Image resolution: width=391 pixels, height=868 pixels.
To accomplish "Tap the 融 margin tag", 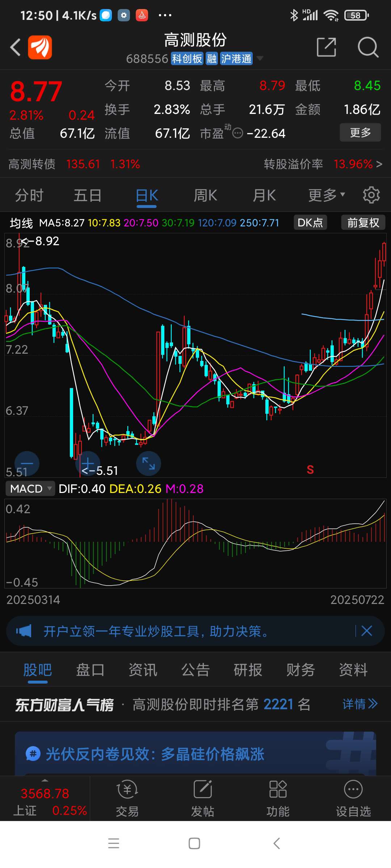I will pos(211,58).
